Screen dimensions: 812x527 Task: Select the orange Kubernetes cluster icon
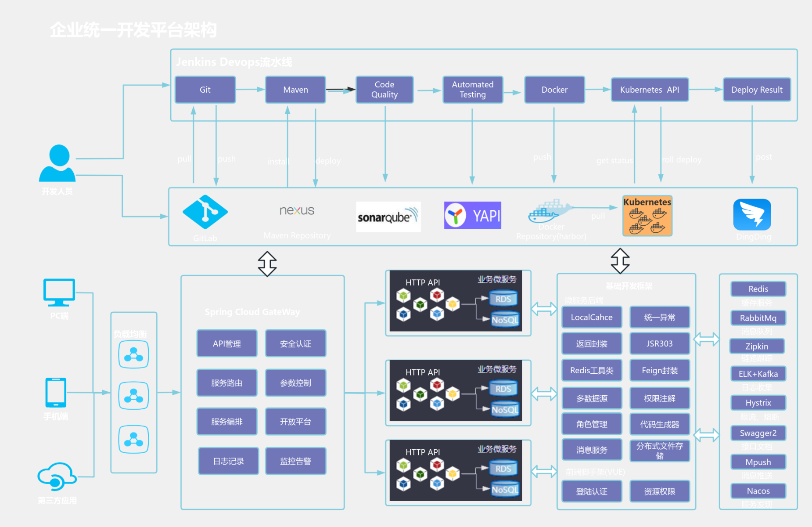pos(647,216)
